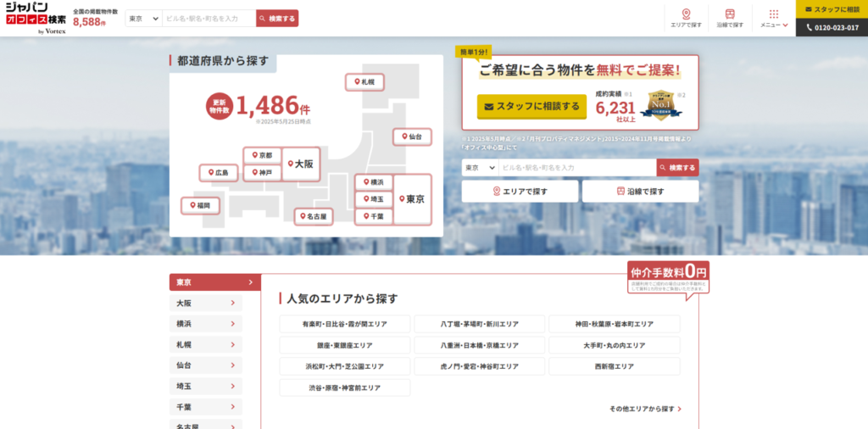
Task: Click the hero 検索する button
Action: click(x=677, y=168)
